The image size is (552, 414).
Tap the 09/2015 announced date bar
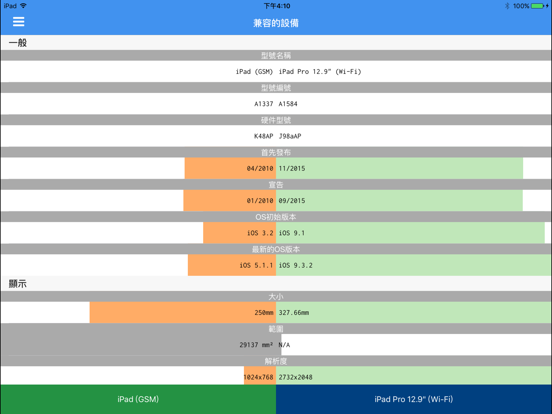(x=399, y=201)
